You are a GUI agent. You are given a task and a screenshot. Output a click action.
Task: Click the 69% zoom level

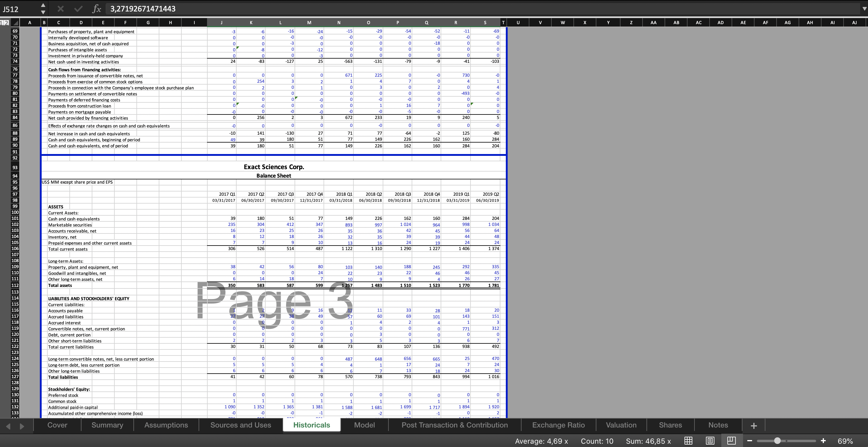(845, 441)
